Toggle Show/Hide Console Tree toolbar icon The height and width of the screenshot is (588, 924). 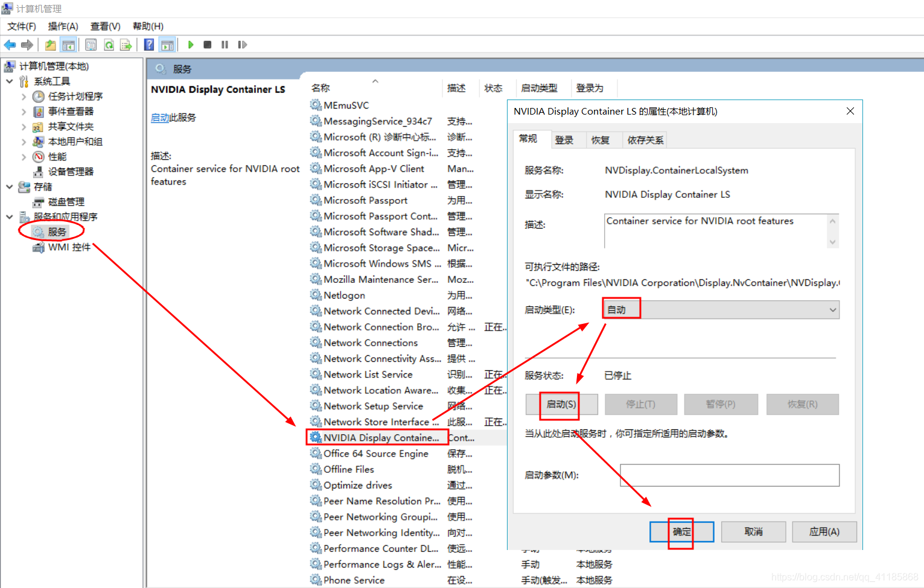tap(69, 45)
